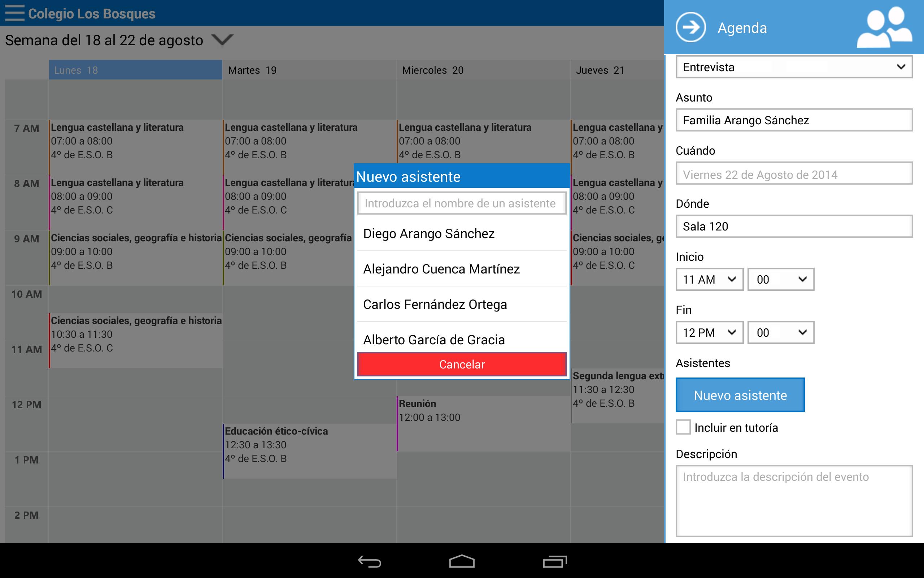Click the Cuándo date field
This screenshot has height=578, width=924.
(x=794, y=173)
